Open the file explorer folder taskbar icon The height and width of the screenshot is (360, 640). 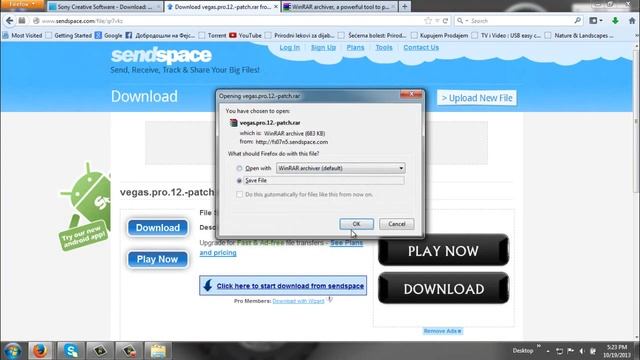158,351
